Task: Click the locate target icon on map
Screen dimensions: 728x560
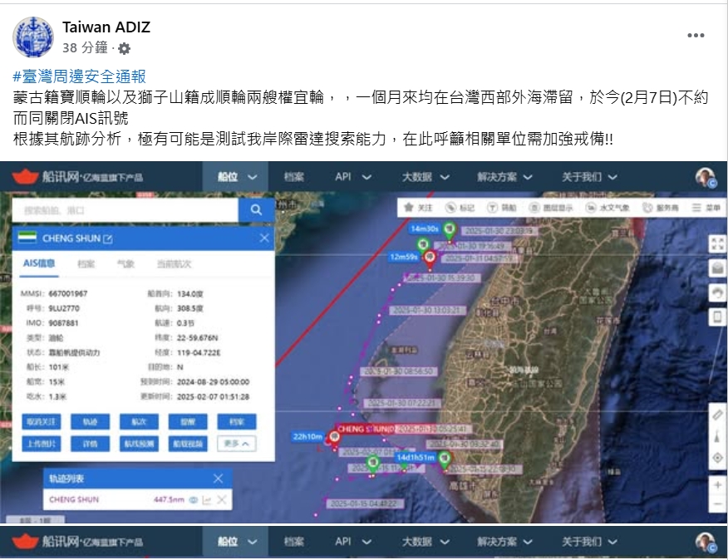Action: point(717,458)
